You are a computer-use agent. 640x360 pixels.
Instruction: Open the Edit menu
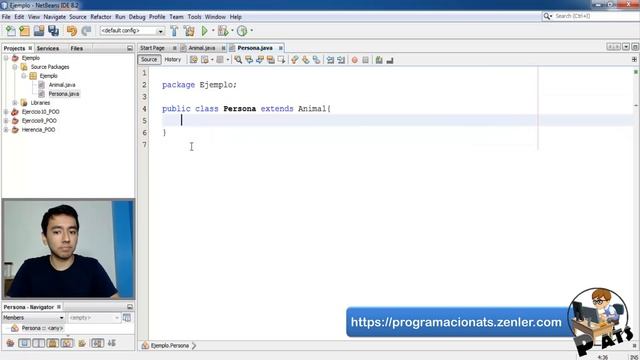pos(19,17)
